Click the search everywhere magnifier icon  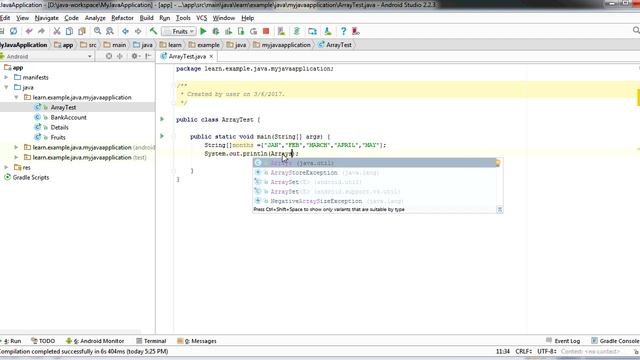(636, 30)
